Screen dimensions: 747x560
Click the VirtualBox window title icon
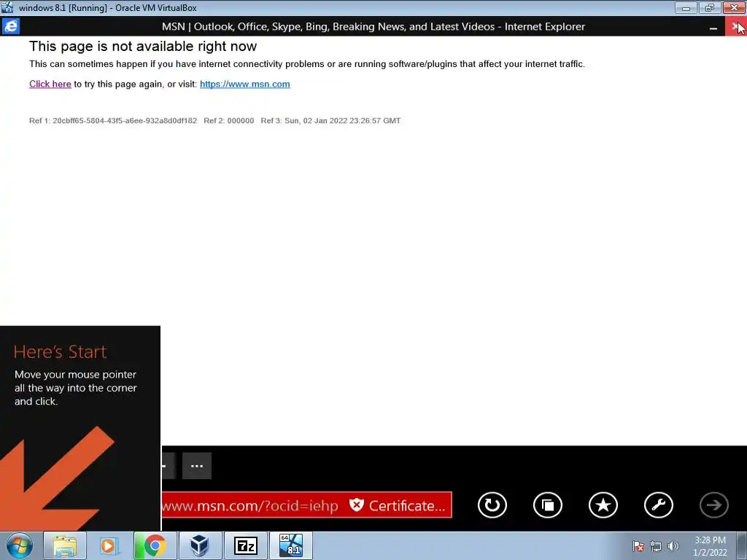7,7
